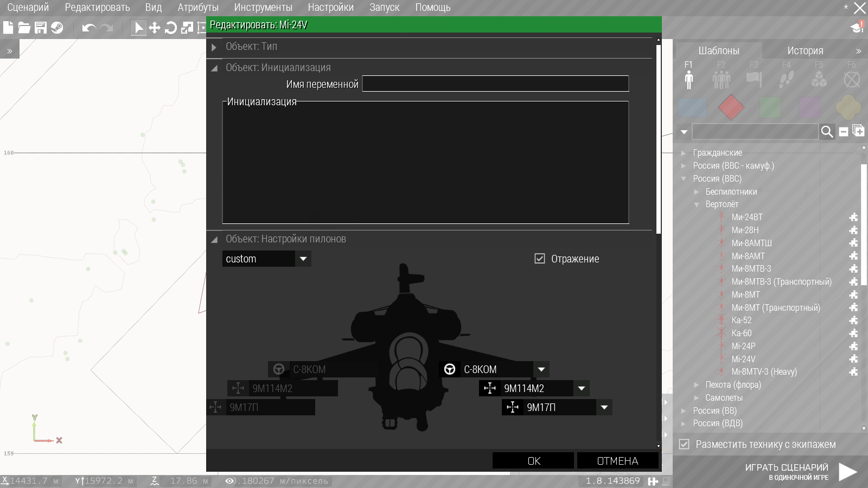Toggle turret control icon beside right С-8КОМ
868x488 pixels.
tap(450, 369)
